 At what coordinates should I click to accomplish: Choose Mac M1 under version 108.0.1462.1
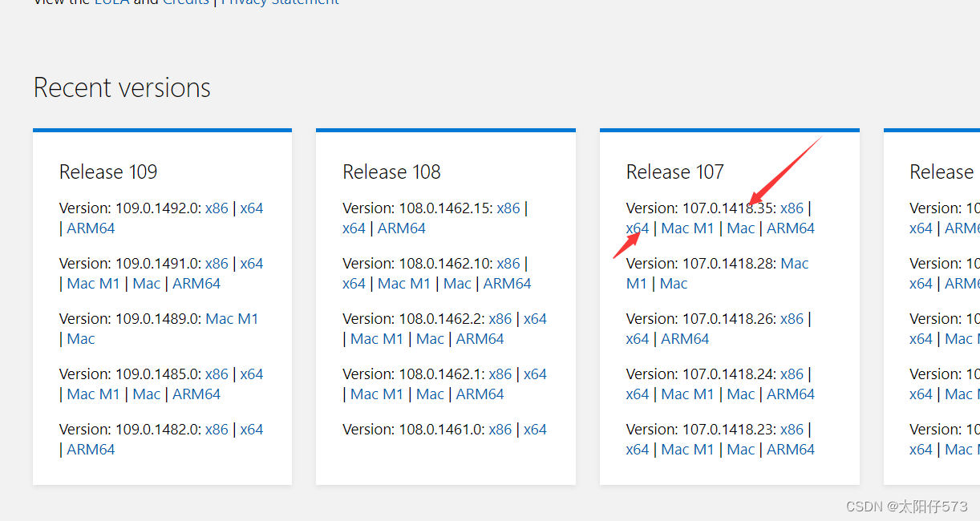click(377, 394)
